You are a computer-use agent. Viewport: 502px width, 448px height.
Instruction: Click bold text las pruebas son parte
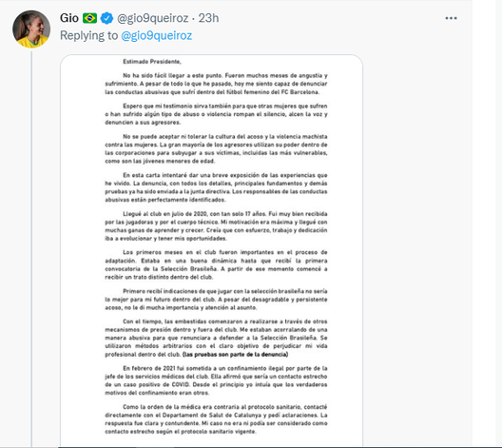[x=236, y=355]
